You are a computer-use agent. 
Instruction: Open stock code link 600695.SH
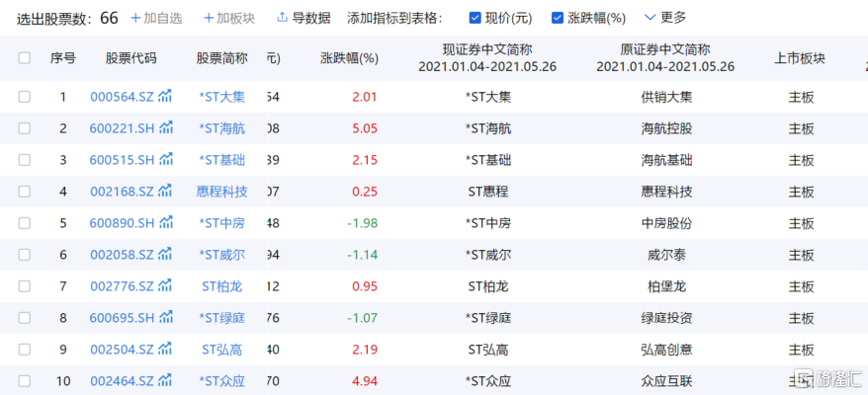pos(123,318)
